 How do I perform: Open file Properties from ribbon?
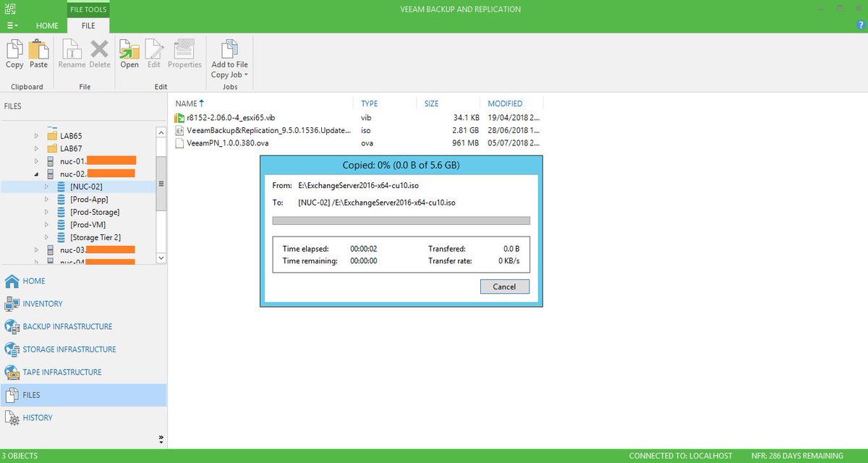[184, 54]
